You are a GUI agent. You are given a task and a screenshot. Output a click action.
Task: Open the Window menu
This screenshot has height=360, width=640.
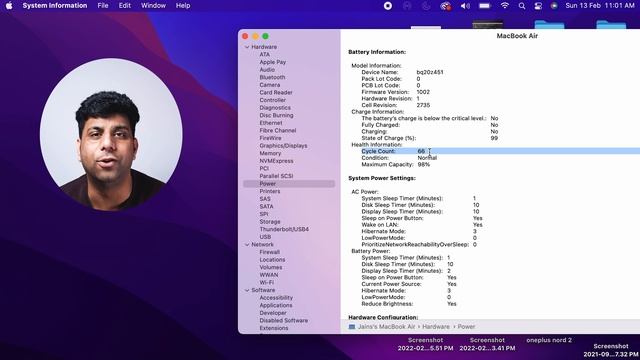pyautogui.click(x=153, y=6)
